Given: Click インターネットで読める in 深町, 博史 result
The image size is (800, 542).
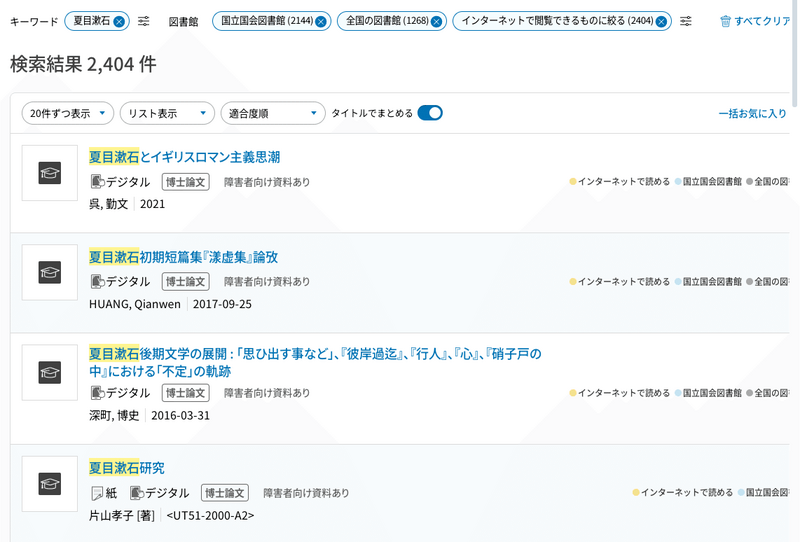Looking at the screenshot, I should click(620, 393).
